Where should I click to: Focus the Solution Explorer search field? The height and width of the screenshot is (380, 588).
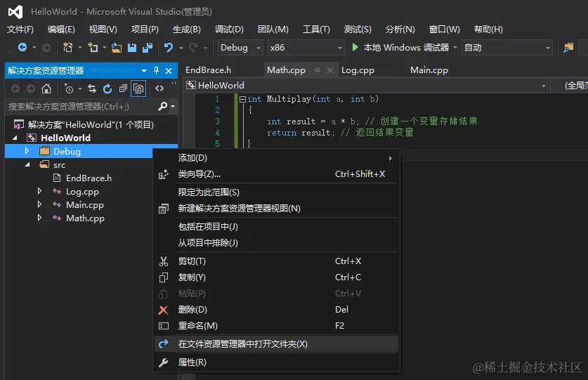[80, 107]
